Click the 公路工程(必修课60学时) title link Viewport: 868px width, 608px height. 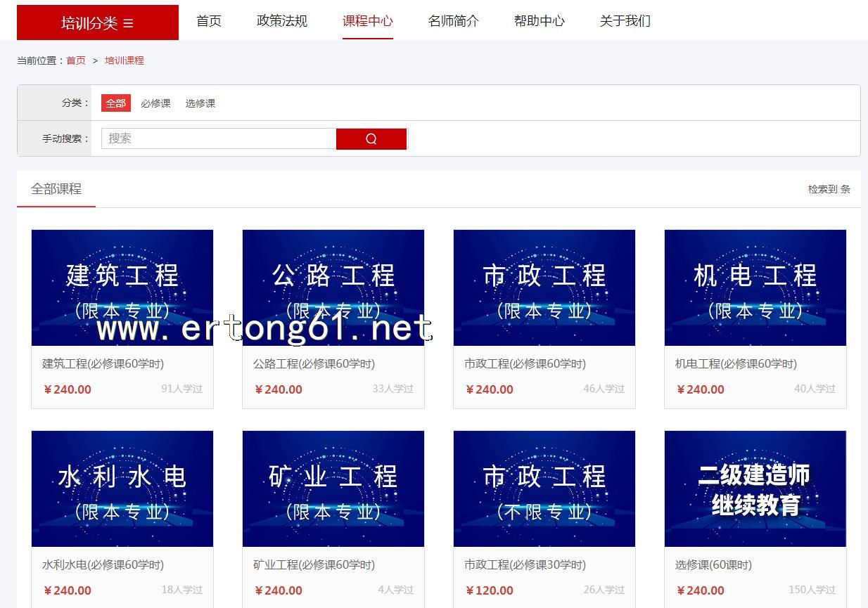(x=314, y=363)
